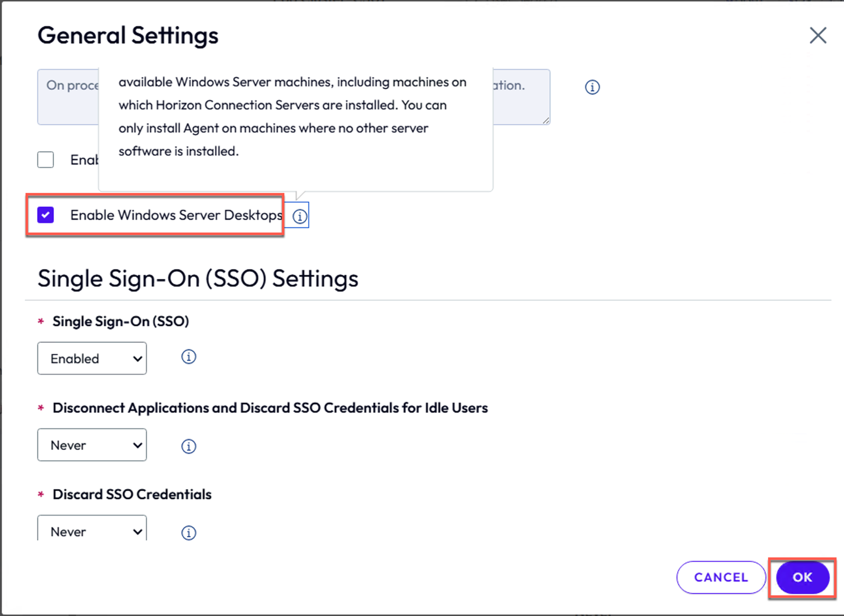Uncheck the Enable Windows Server Desktops checkbox

coord(45,215)
